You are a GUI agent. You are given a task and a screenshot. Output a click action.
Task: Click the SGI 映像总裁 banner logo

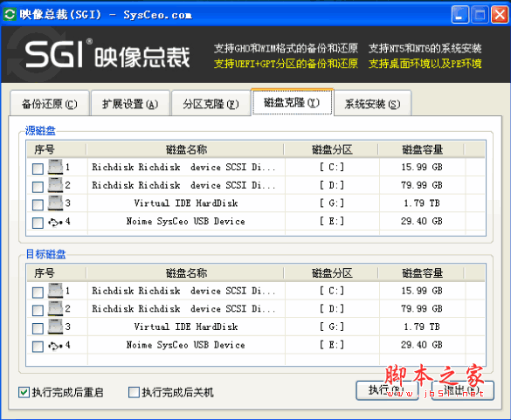coord(107,54)
